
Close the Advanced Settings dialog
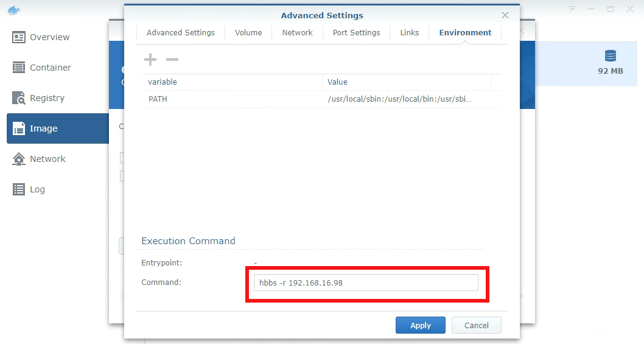click(x=505, y=15)
